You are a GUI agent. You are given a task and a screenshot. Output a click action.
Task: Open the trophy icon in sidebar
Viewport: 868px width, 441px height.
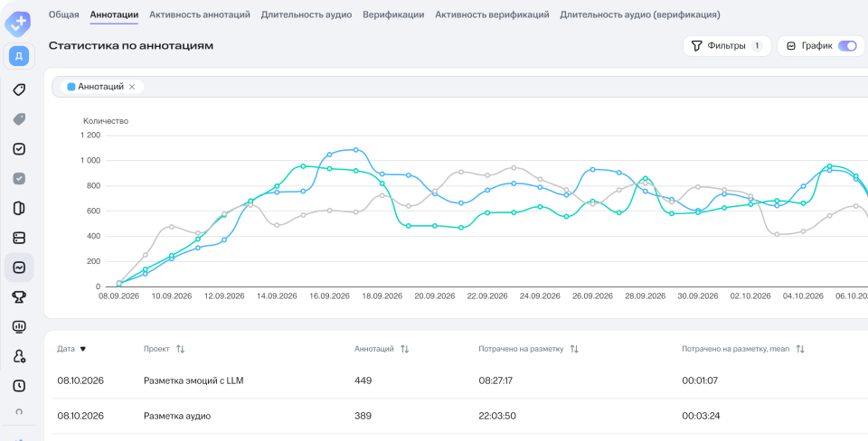[x=19, y=297]
